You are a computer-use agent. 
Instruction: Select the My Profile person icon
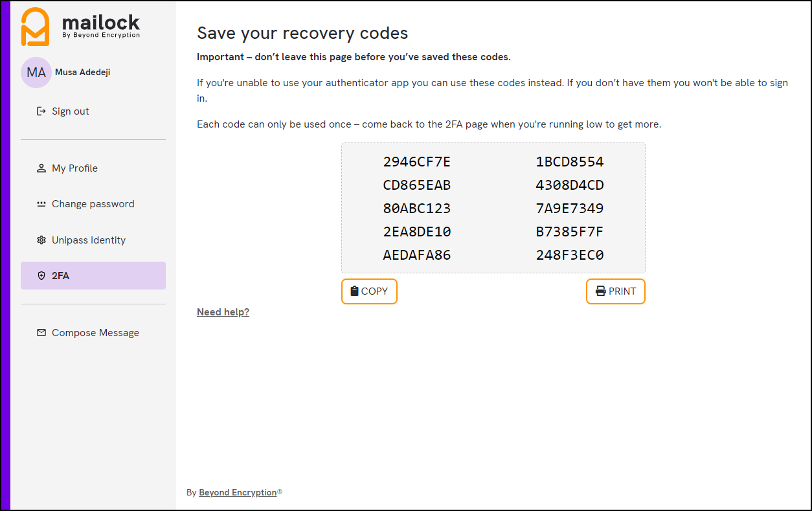[41, 168]
